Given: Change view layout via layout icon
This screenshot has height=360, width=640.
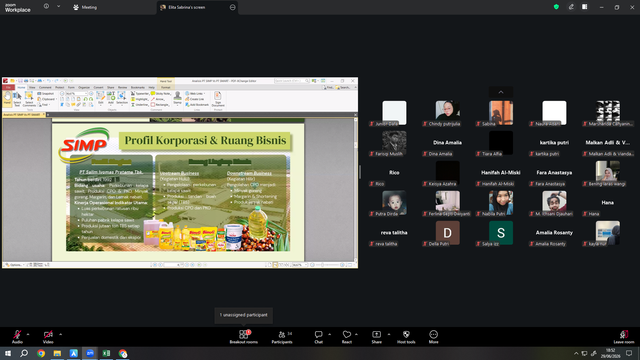Looking at the screenshot, I should (x=584, y=7).
